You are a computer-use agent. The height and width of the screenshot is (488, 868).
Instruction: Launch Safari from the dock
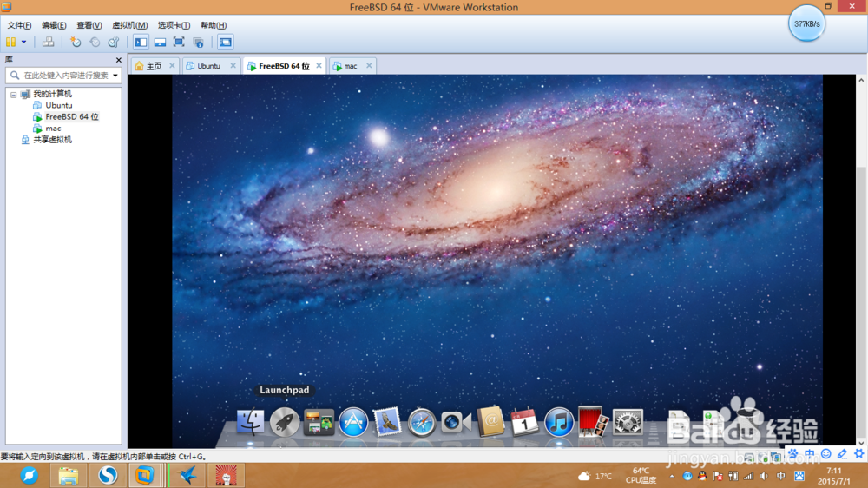422,423
